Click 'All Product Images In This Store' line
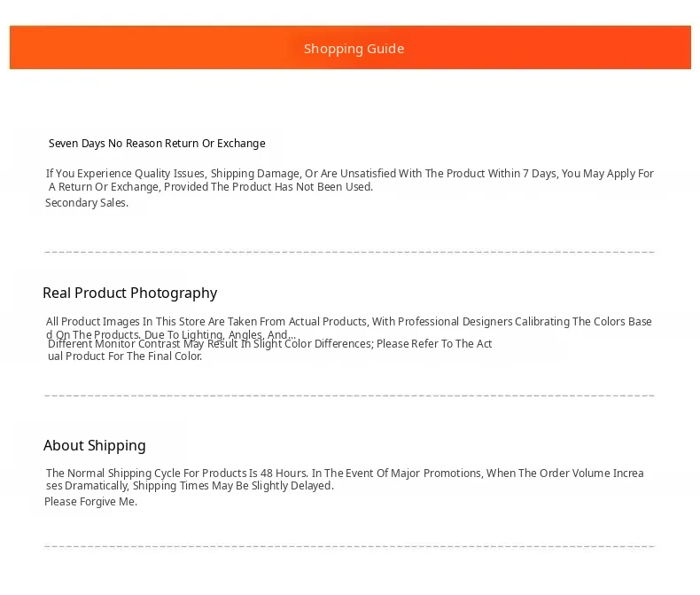The width and height of the screenshot is (700, 595). (348, 322)
